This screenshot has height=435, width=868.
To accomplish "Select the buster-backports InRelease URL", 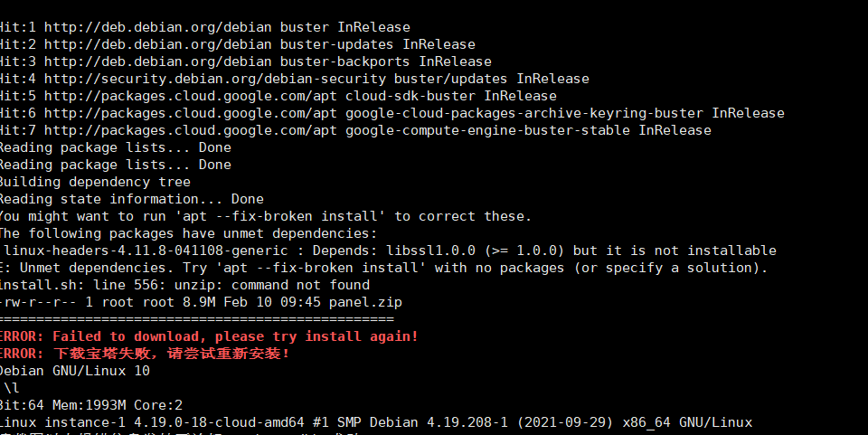I will pos(157,61).
